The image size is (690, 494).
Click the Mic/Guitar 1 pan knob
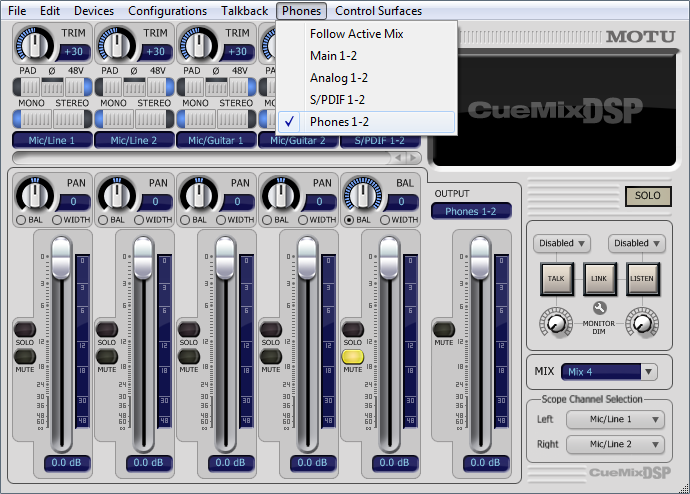pos(198,194)
